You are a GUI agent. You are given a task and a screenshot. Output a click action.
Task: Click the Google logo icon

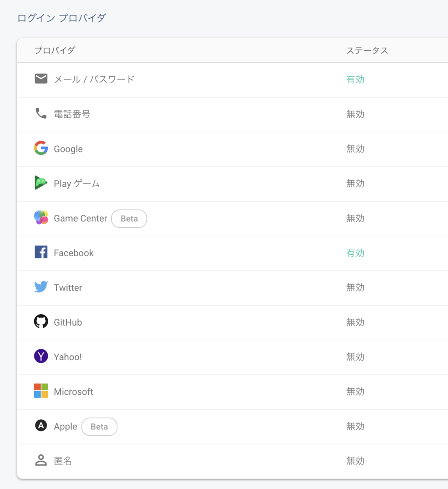[x=41, y=148]
